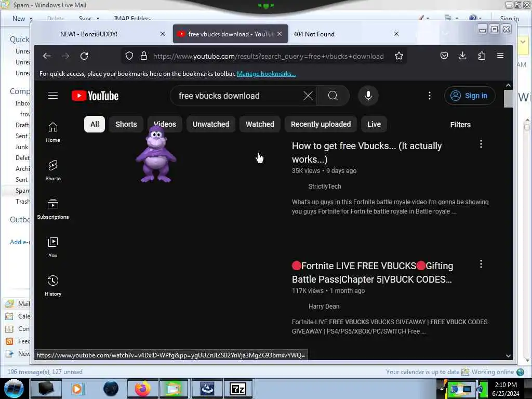This screenshot has height=399, width=532.
Task: Open Firefox from the taskbar
Action: pyautogui.click(x=142, y=389)
